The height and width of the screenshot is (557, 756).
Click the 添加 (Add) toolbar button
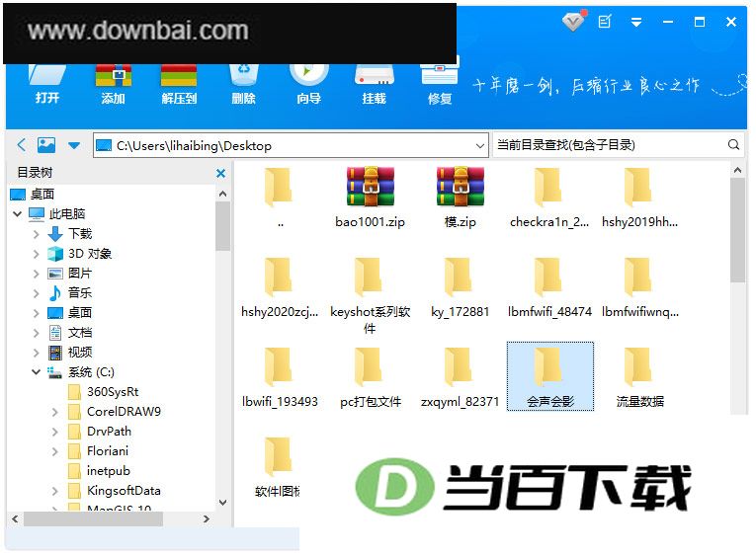[114, 86]
